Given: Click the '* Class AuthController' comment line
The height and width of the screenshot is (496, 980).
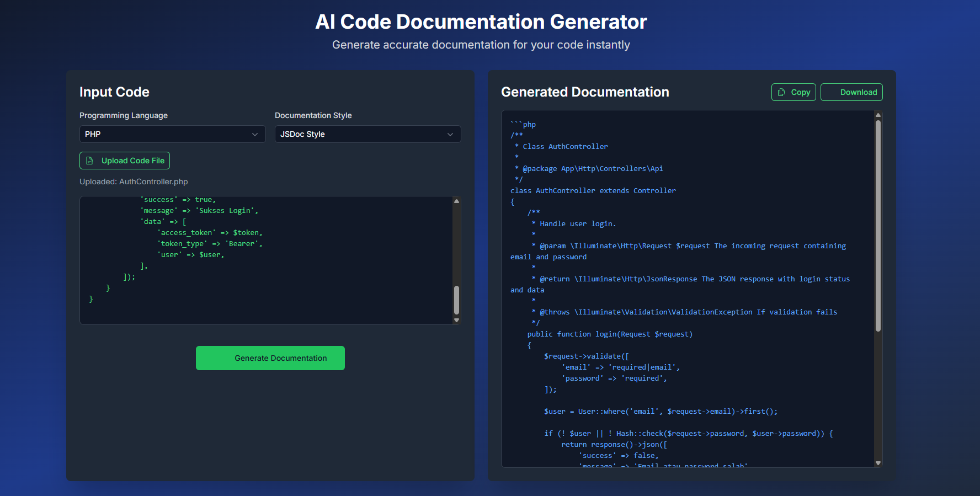Looking at the screenshot, I should pyautogui.click(x=561, y=147).
